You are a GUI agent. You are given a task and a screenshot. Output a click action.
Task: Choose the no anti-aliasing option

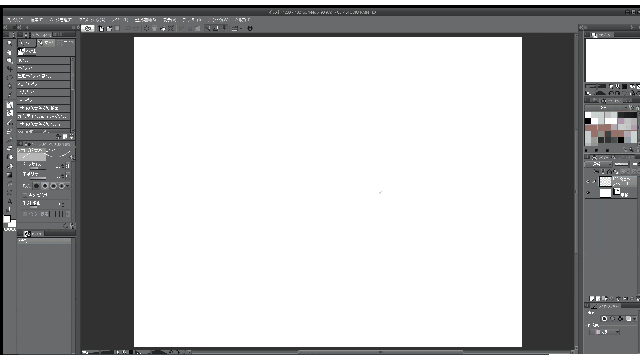point(36,186)
